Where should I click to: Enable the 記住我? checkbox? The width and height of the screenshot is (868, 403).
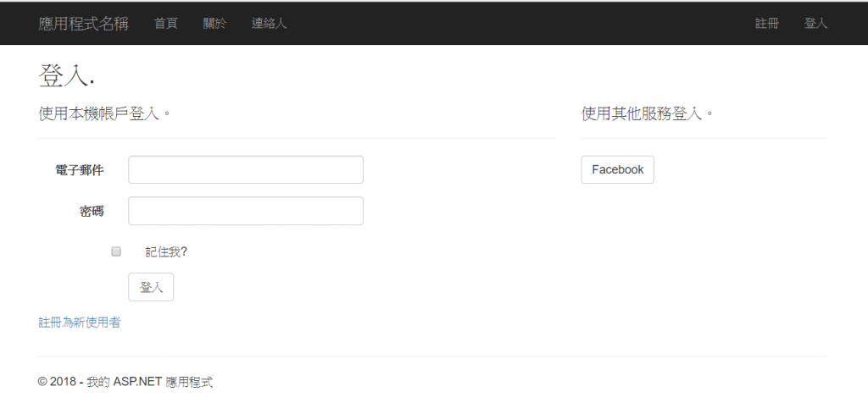[x=116, y=251]
